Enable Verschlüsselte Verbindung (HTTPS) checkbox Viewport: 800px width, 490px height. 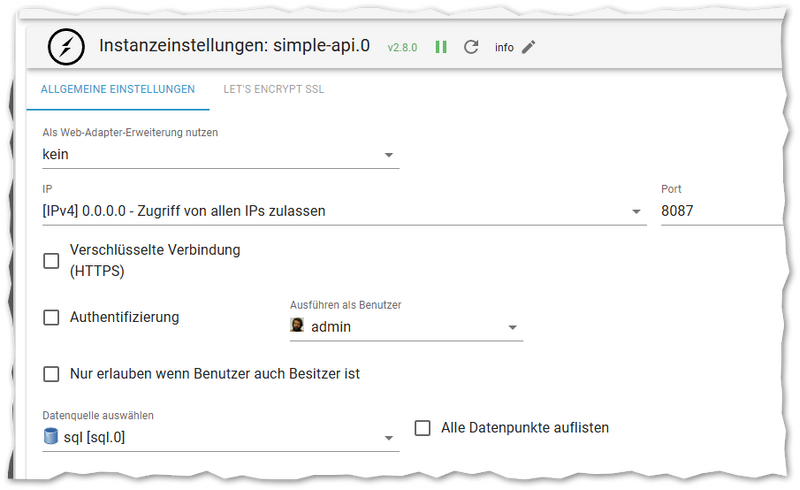[52, 261]
